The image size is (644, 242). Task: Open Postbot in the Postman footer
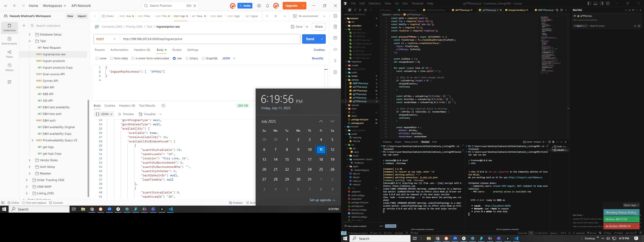[236, 203]
